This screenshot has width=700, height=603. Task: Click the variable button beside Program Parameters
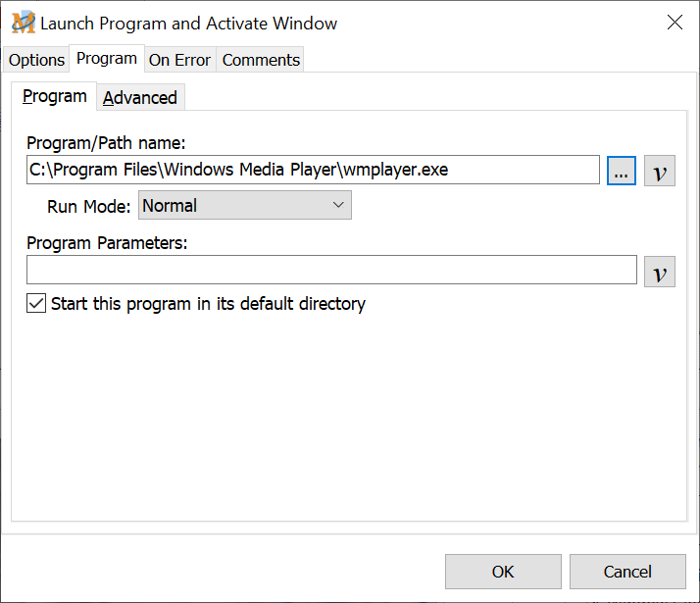660,271
